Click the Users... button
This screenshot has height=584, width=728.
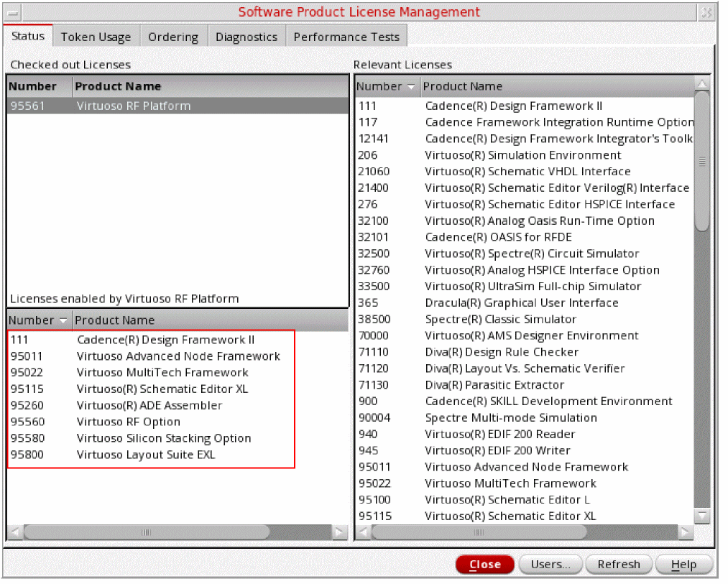point(550,565)
